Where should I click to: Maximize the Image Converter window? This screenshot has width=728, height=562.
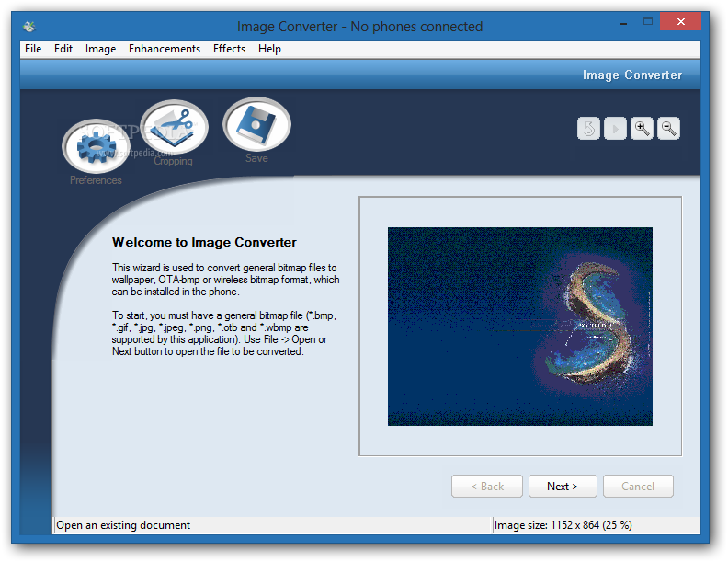click(648, 22)
